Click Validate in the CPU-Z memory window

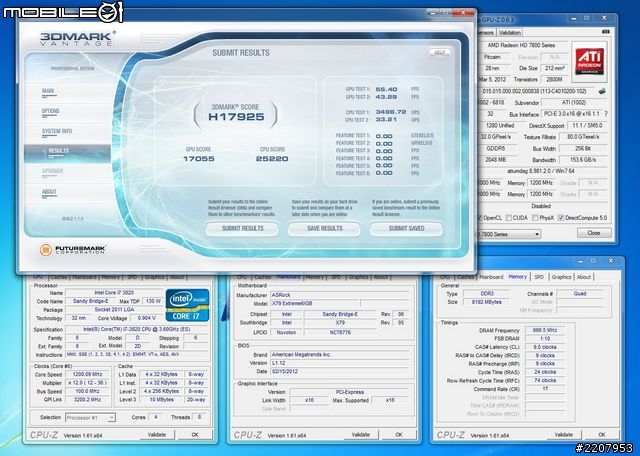(x=564, y=435)
